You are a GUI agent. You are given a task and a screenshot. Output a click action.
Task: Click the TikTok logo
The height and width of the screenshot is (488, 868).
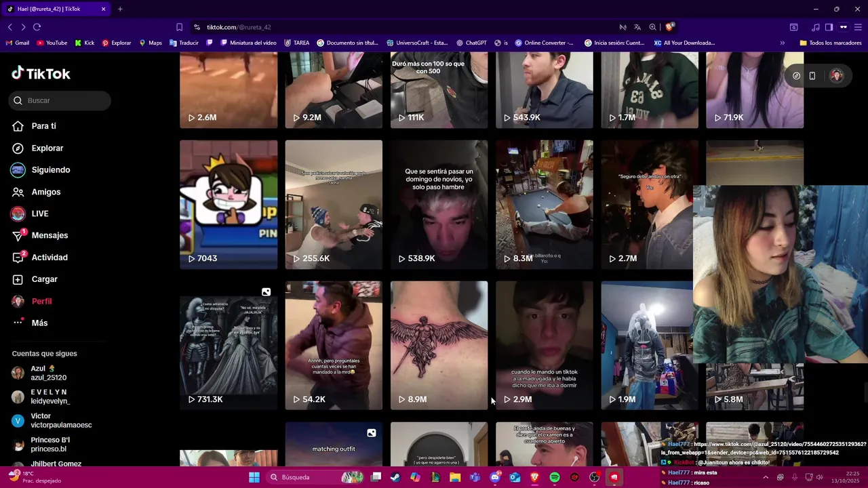(41, 73)
